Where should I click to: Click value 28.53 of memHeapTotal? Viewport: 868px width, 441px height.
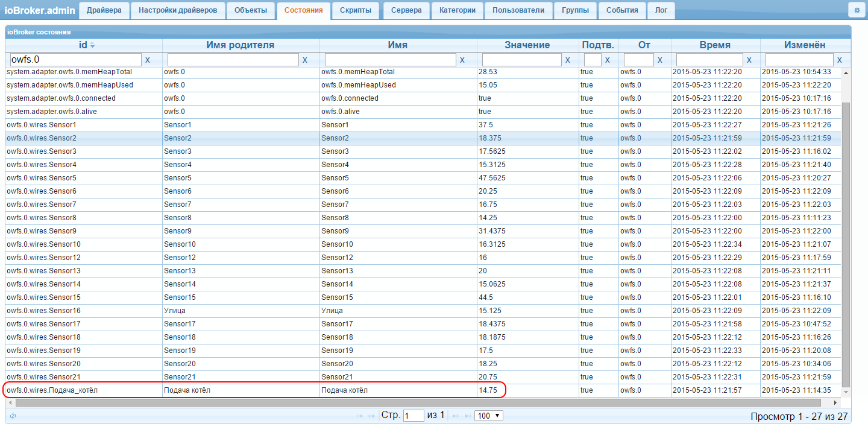point(488,72)
